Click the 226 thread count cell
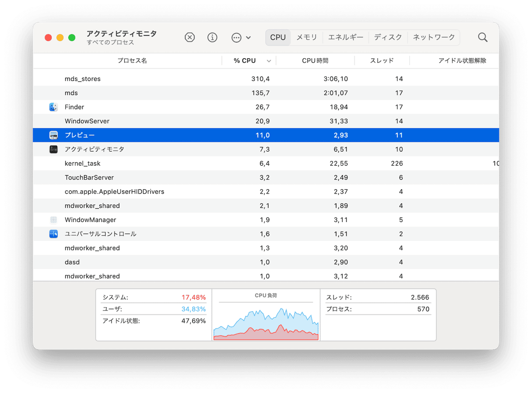This screenshot has height=393, width=532. pyautogui.click(x=396, y=163)
